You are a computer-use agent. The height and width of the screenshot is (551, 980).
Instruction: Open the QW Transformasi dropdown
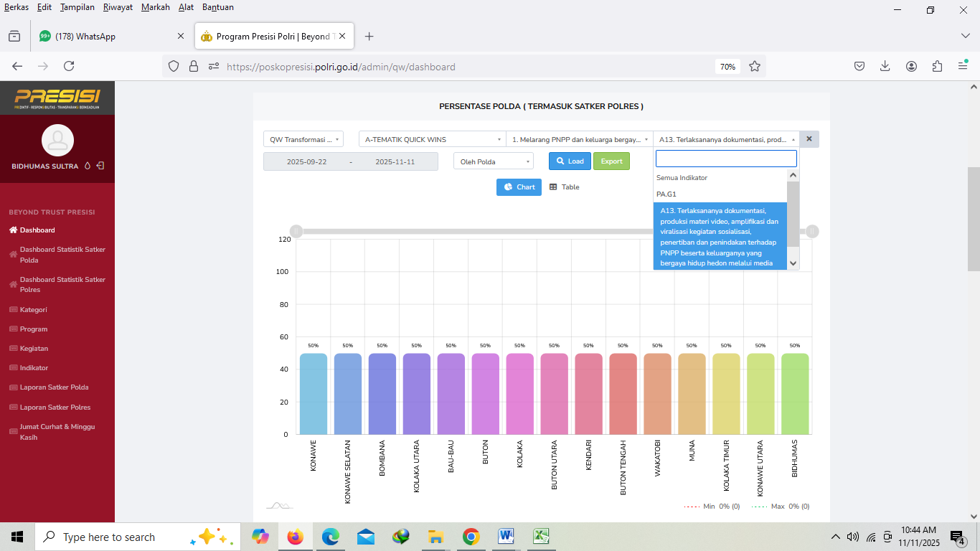click(x=303, y=139)
